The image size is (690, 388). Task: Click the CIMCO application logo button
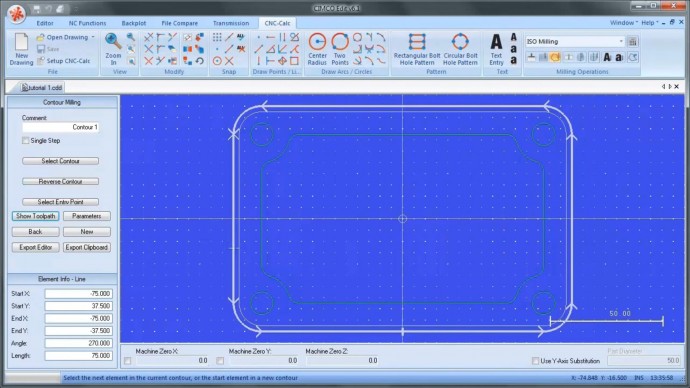click(16, 14)
